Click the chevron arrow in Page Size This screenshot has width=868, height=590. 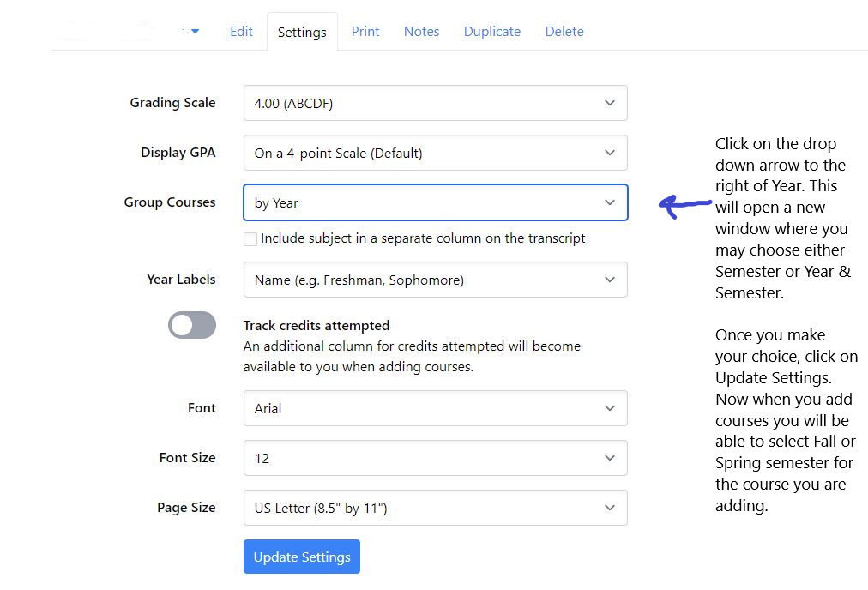point(609,508)
